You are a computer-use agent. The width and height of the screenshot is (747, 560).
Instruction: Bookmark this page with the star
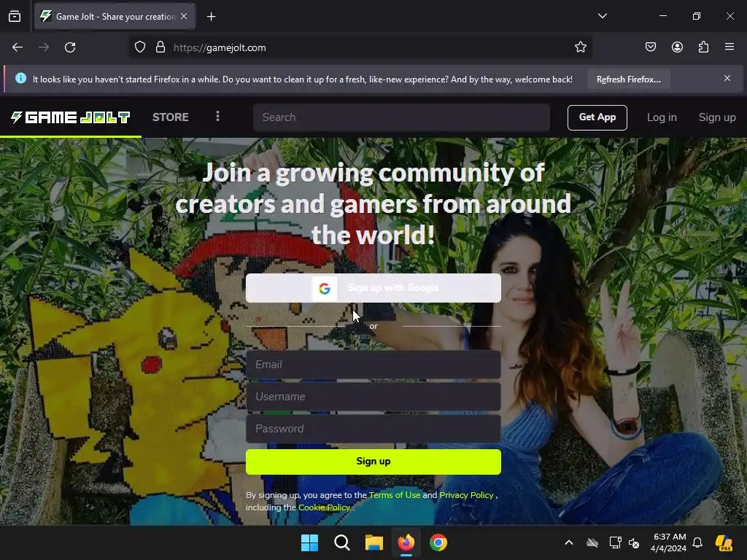point(580,47)
